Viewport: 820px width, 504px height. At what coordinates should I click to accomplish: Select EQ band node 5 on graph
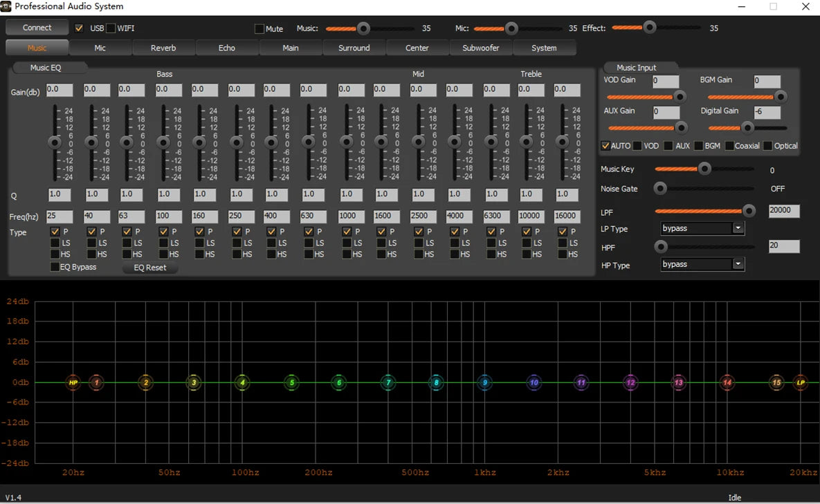tap(292, 382)
